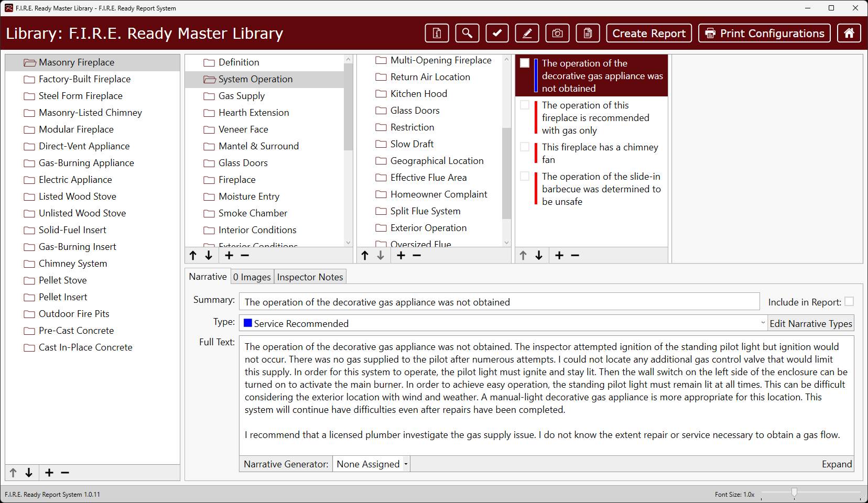Add a new narrative with the plus icon
The height and width of the screenshot is (503, 868).
point(559,255)
